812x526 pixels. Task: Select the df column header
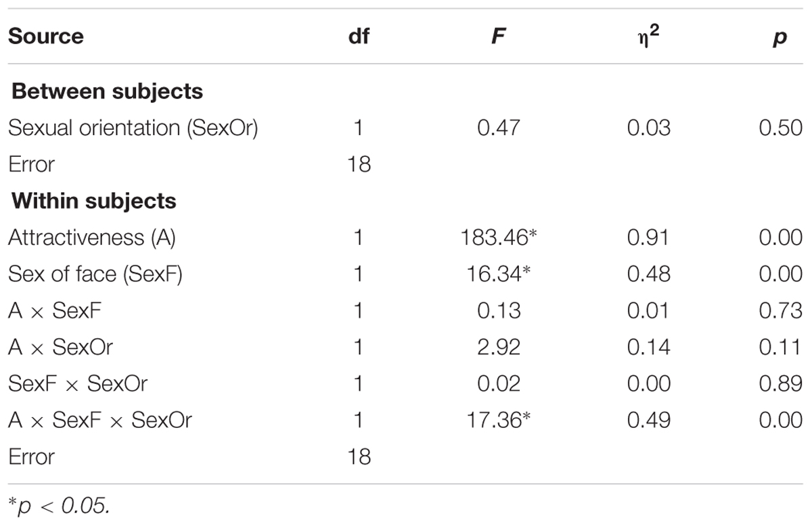pos(359,36)
